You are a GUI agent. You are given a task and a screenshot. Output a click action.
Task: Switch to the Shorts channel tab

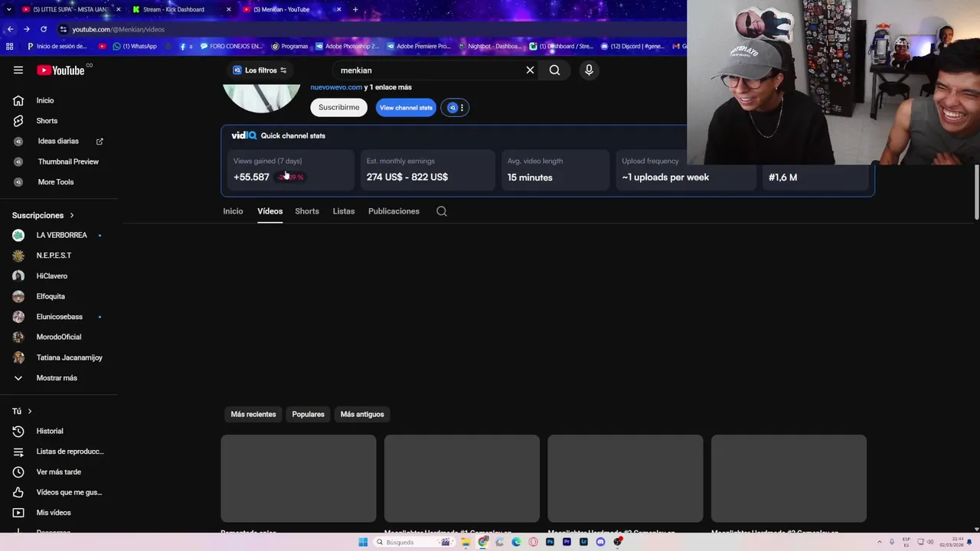(307, 211)
